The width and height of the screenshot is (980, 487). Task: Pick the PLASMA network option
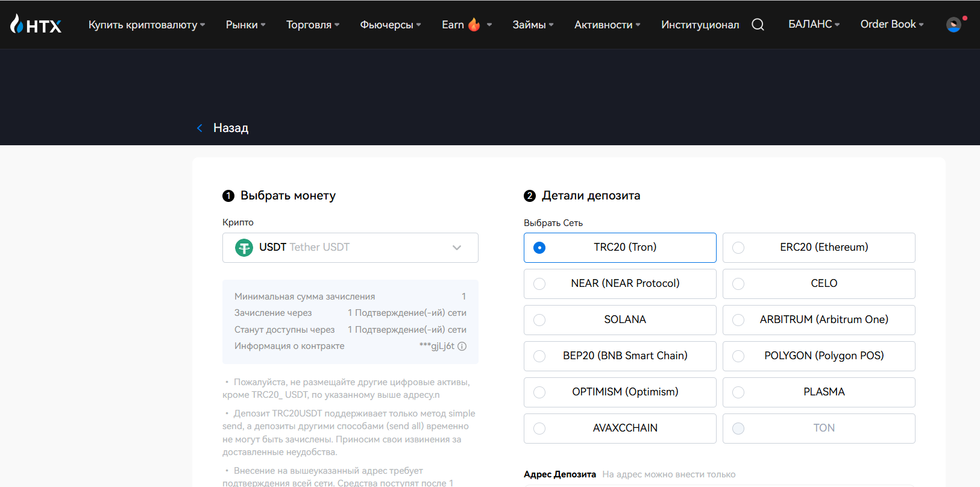click(819, 392)
